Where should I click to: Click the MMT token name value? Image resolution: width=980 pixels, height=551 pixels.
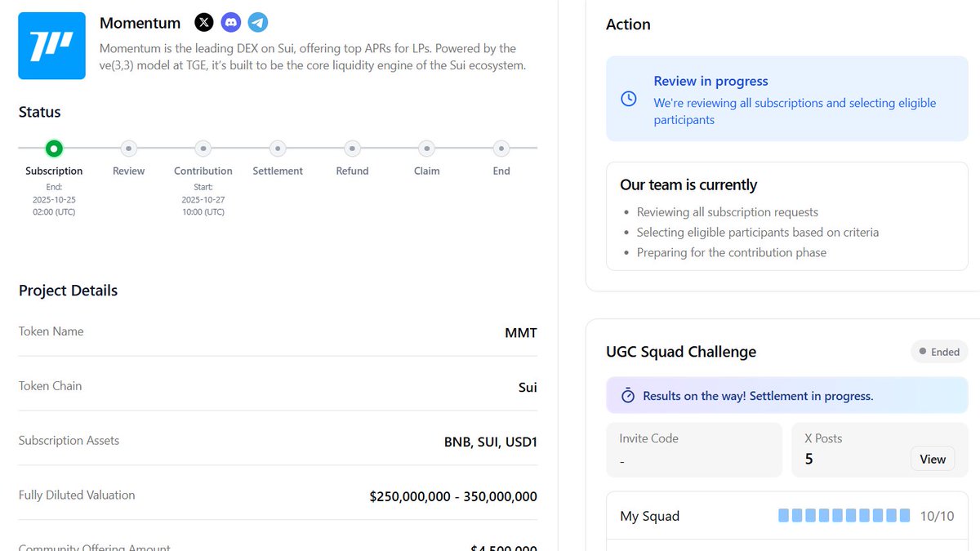point(521,332)
